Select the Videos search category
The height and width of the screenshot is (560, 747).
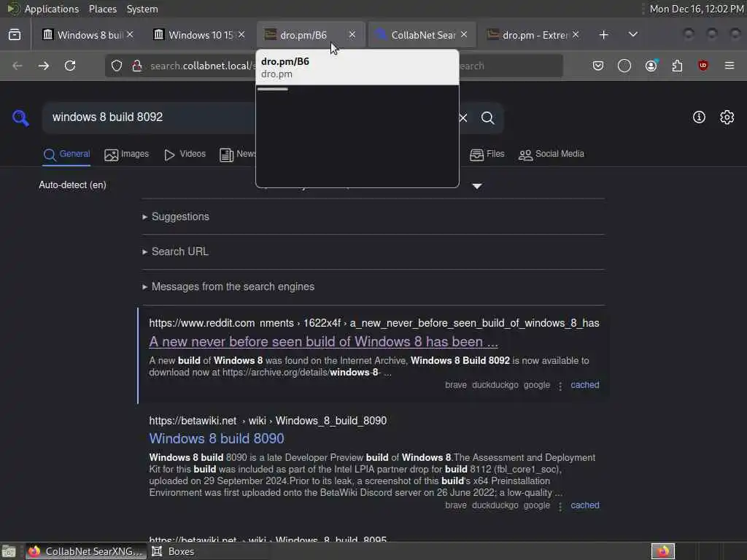pos(185,155)
